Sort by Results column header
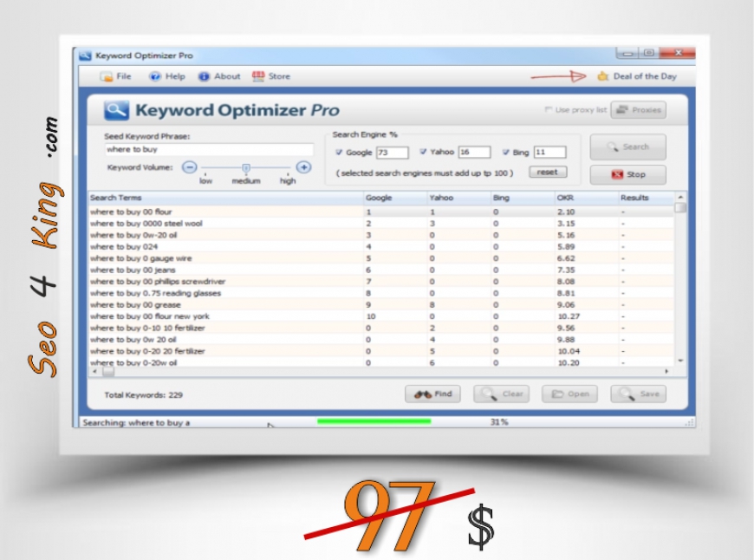 click(646, 198)
